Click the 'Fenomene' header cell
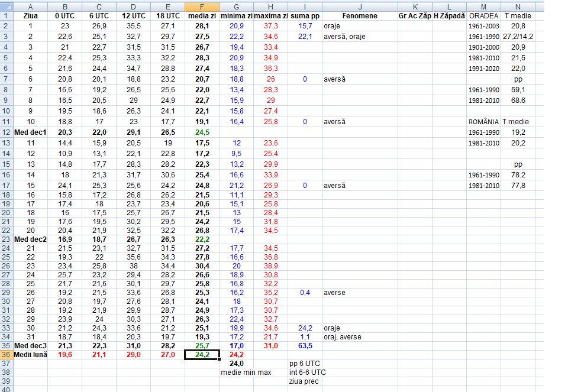Viewport: 568px width, 392px height. [x=360, y=16]
